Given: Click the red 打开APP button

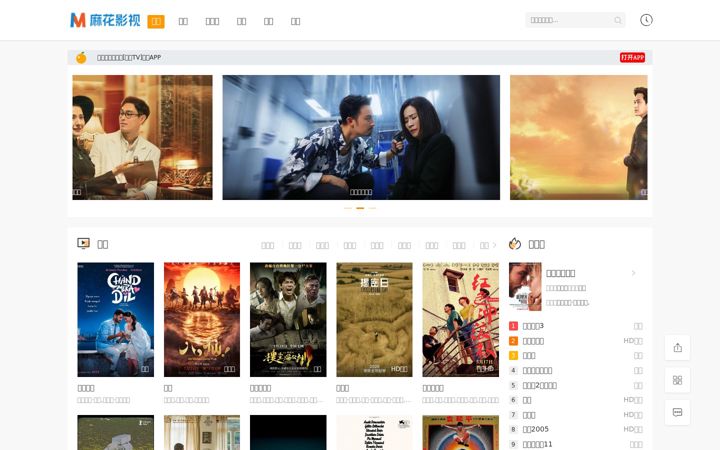Looking at the screenshot, I should [x=632, y=57].
